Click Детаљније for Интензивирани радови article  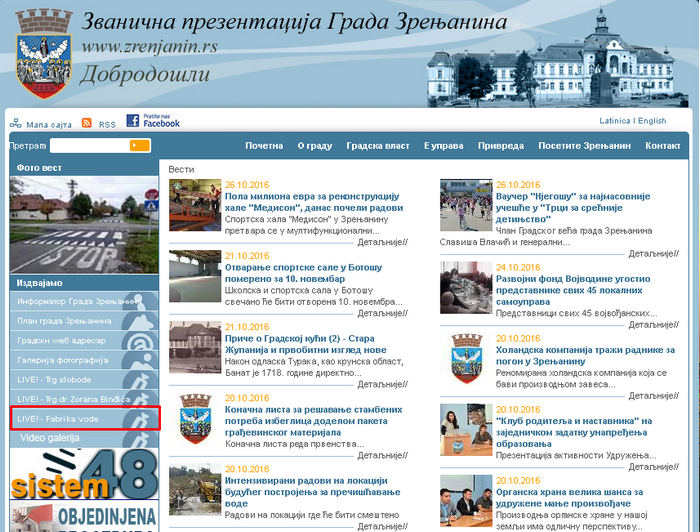tap(383, 527)
